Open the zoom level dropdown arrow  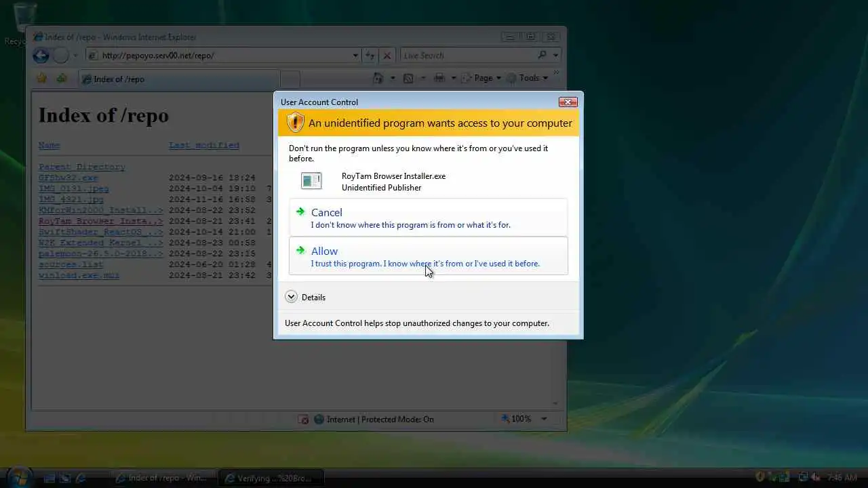click(x=544, y=419)
